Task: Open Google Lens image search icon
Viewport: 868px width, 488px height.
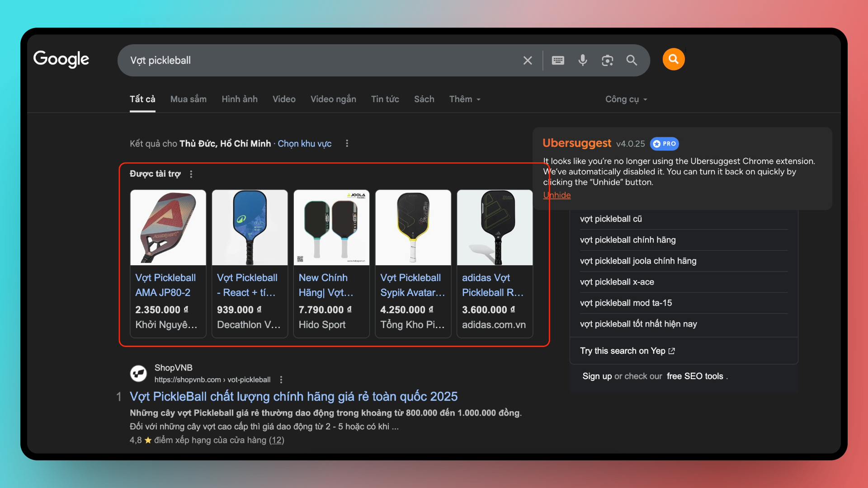Action: (x=607, y=61)
